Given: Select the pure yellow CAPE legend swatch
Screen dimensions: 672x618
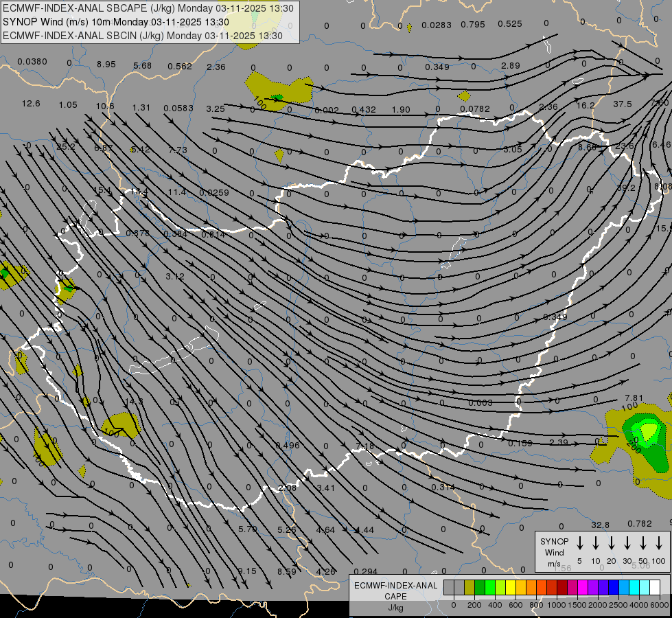Looking at the screenshot, I should pyautogui.click(x=511, y=587).
